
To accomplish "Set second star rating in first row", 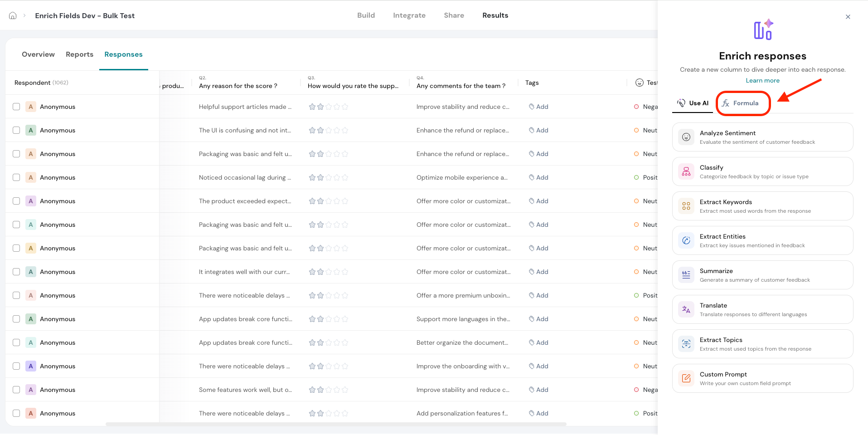I will (320, 107).
